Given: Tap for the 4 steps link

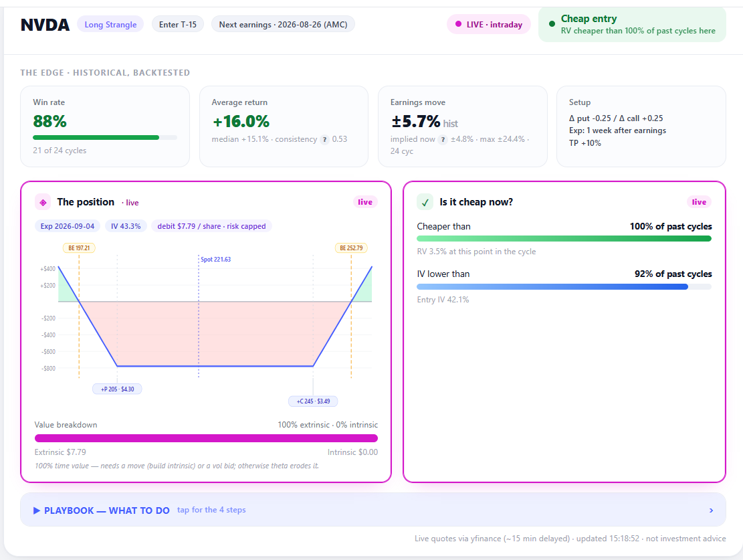Looking at the screenshot, I should point(211,510).
